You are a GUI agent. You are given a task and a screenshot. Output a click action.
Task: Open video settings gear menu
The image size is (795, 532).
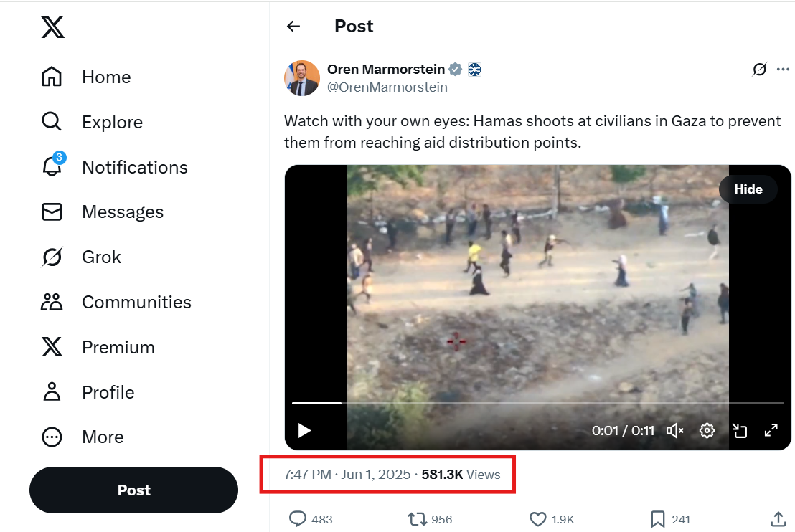(x=707, y=431)
